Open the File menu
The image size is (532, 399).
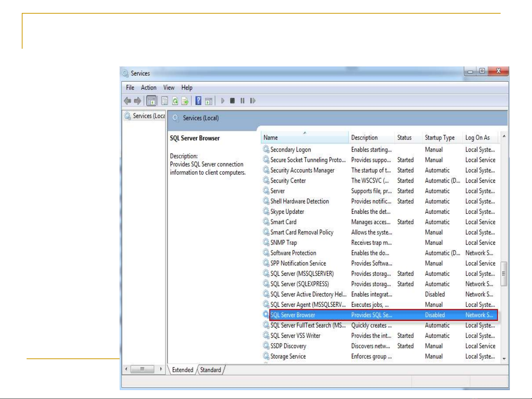130,87
